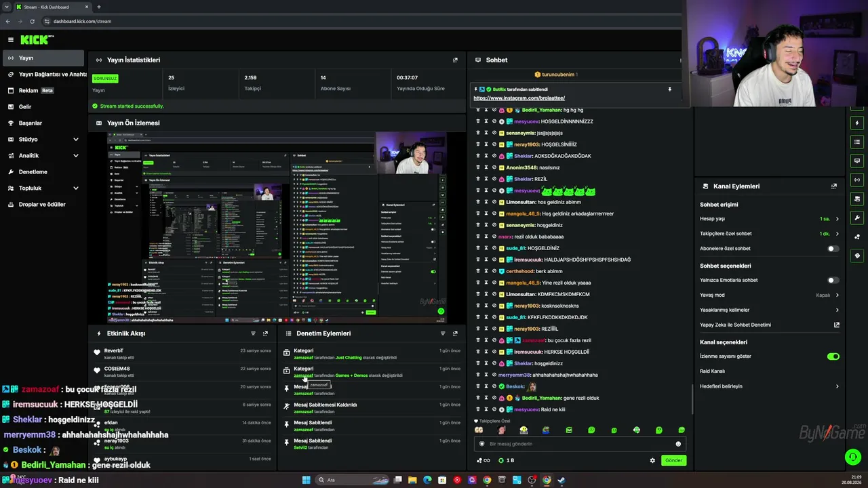868x488 pixels.
Task: Open chat settings gear next to Gönder
Action: click(652, 460)
